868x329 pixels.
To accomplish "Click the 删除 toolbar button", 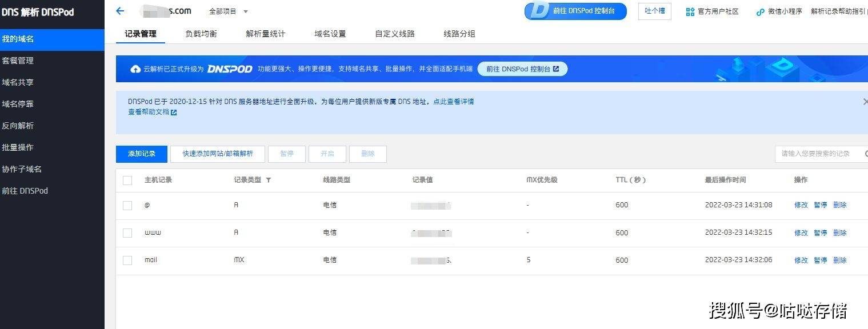I will 368,154.
